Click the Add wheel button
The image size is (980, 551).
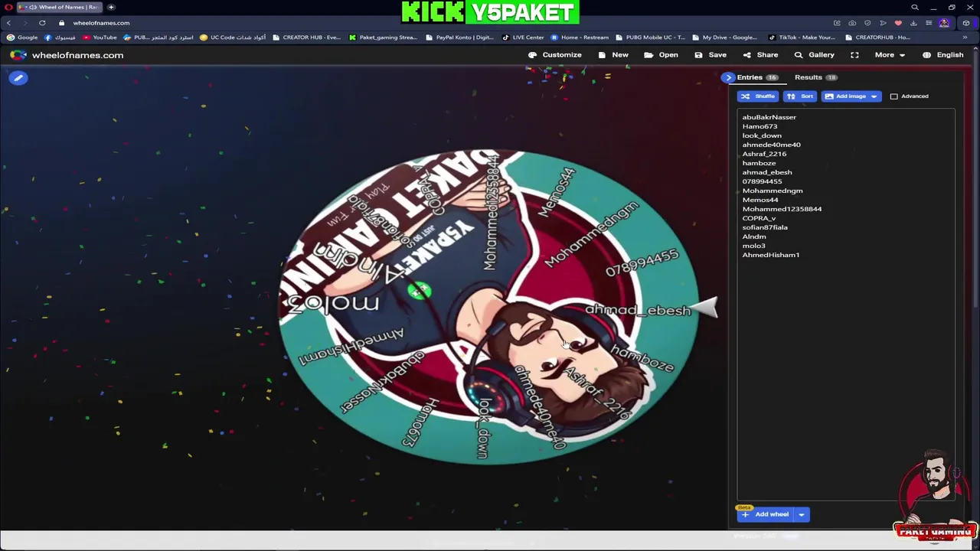[x=766, y=514]
